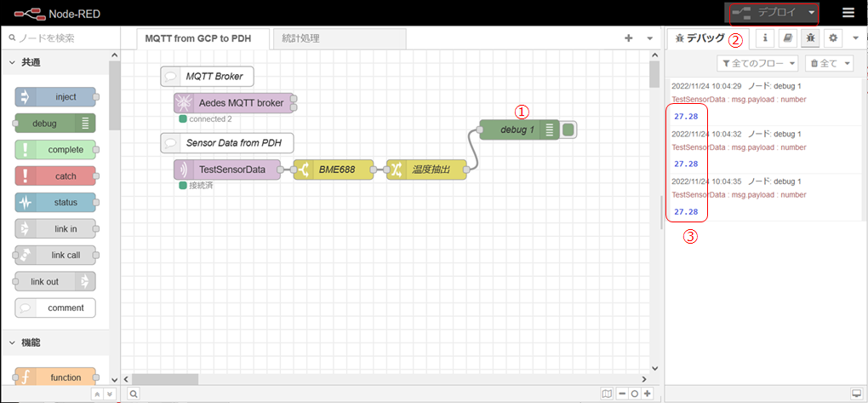Screen dimensions: 868x403
Task: Select the MQTT from GCP to PDH tab
Action: (203, 38)
